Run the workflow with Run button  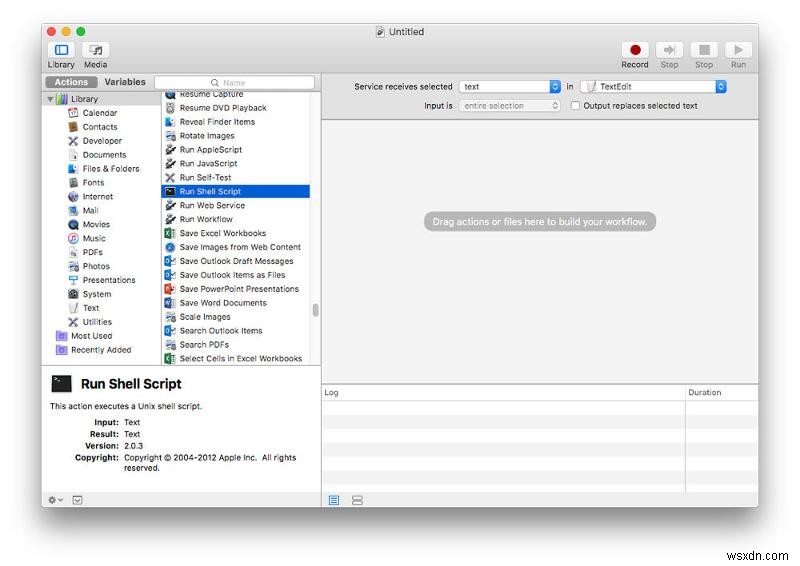738,50
